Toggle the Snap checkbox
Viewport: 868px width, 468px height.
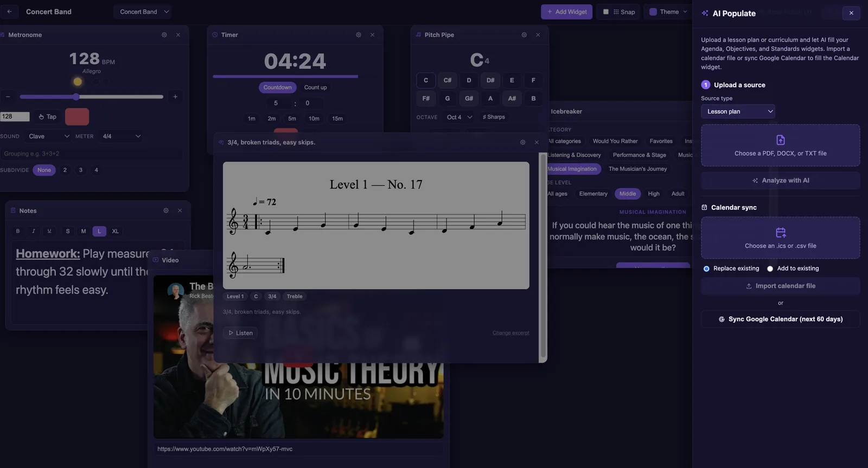pos(606,11)
